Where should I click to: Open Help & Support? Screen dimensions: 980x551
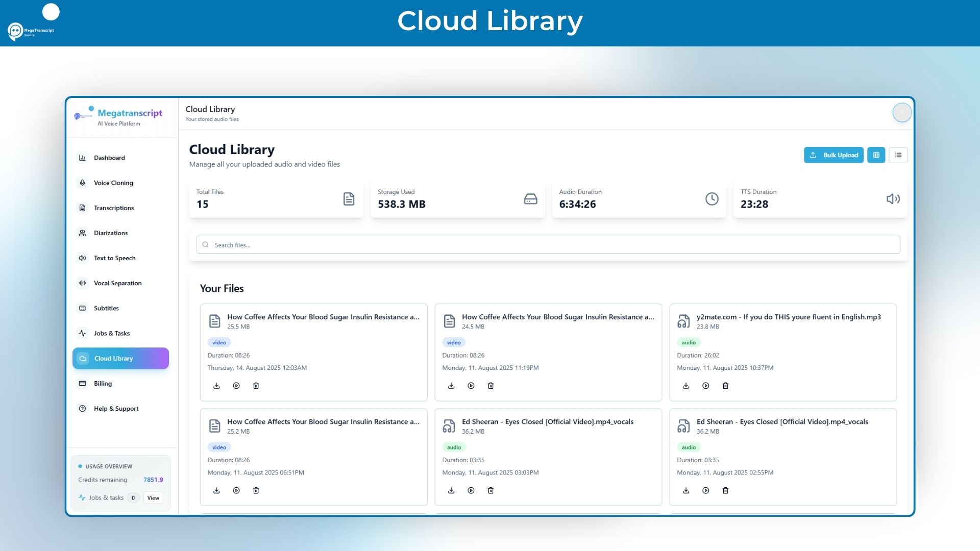click(116, 409)
